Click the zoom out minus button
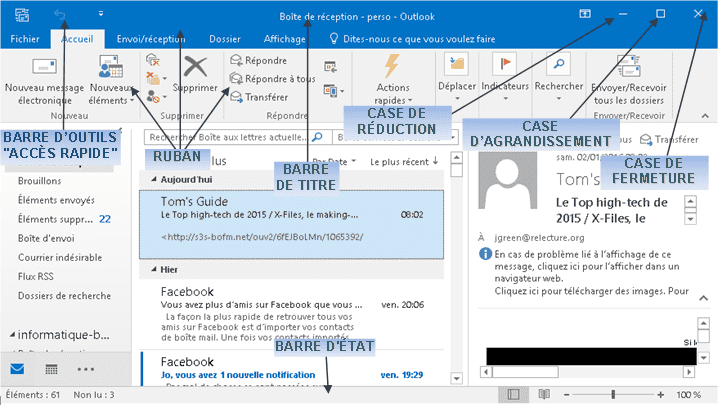Screen dimensions: 718x405 coord(566,394)
